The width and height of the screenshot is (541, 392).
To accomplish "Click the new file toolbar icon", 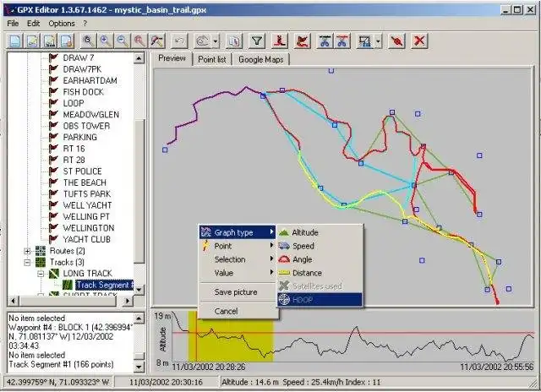I will point(15,41).
